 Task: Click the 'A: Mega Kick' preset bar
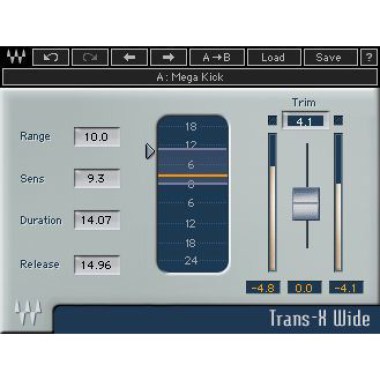point(190,77)
